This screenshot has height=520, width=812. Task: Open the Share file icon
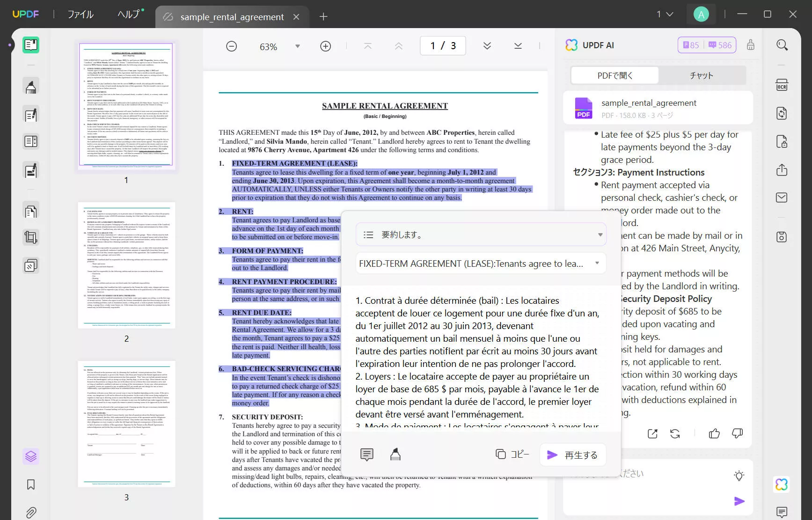tap(782, 169)
